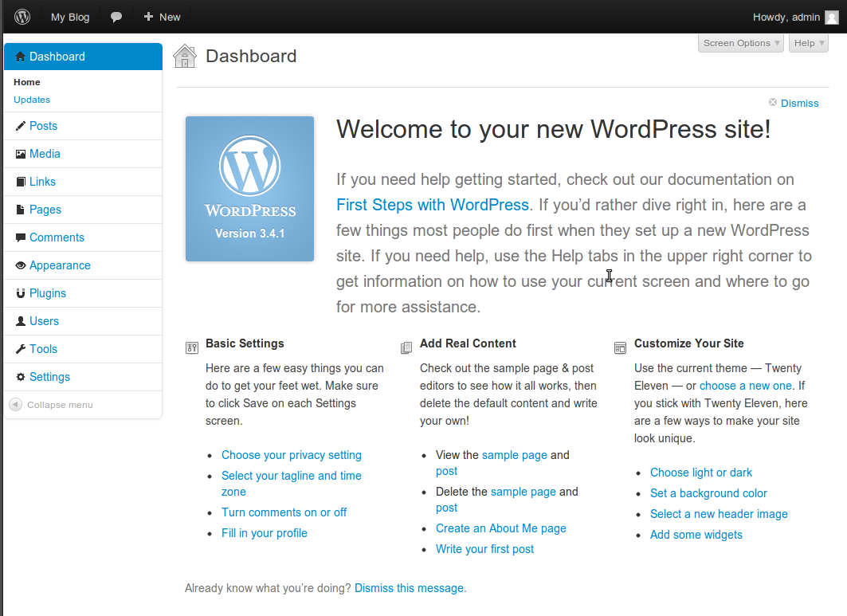Viewport: 847px width, 616px height.
Task: Open the Posts menu
Action: pyautogui.click(x=43, y=126)
